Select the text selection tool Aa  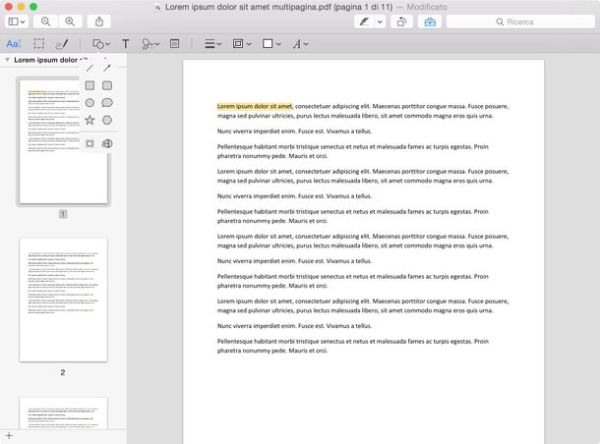coord(13,44)
